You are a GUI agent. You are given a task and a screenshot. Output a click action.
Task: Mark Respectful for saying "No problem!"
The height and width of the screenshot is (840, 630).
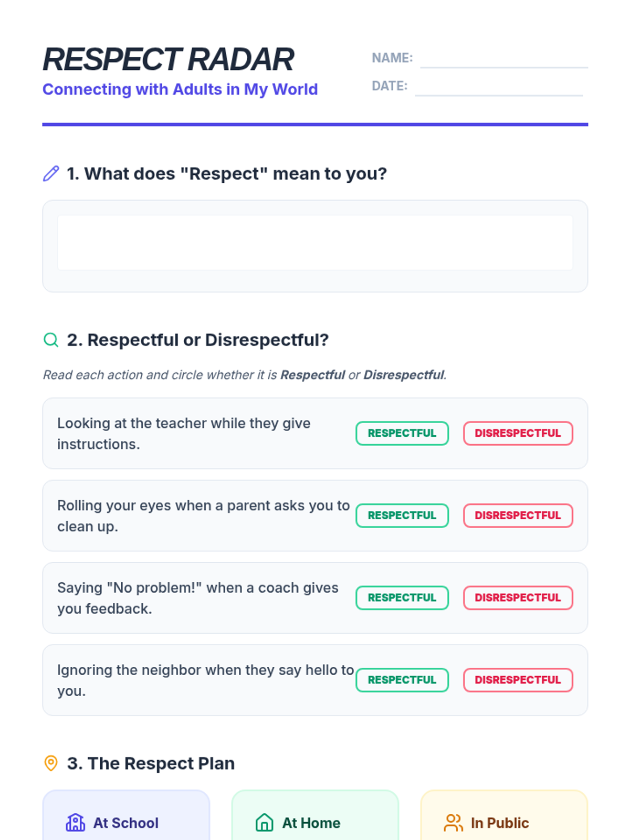(x=402, y=597)
